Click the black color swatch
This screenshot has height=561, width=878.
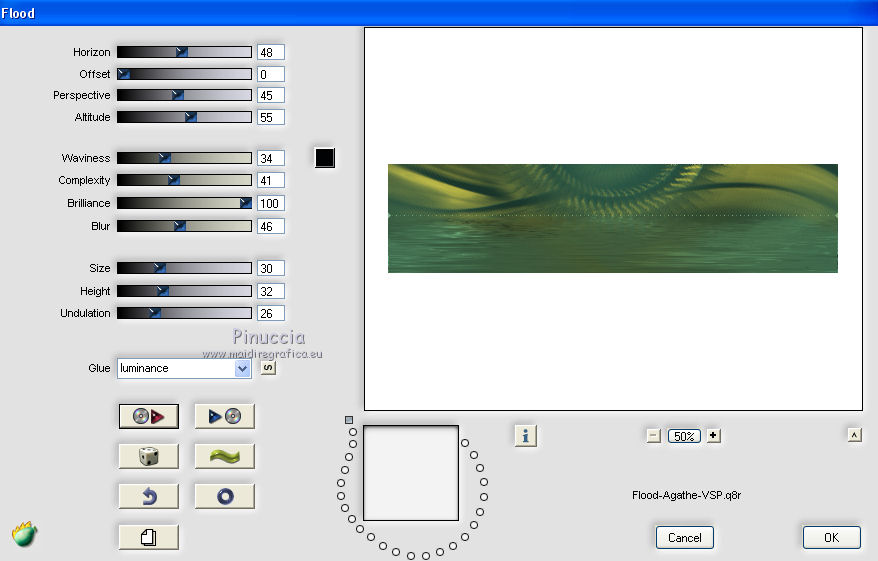click(x=325, y=158)
